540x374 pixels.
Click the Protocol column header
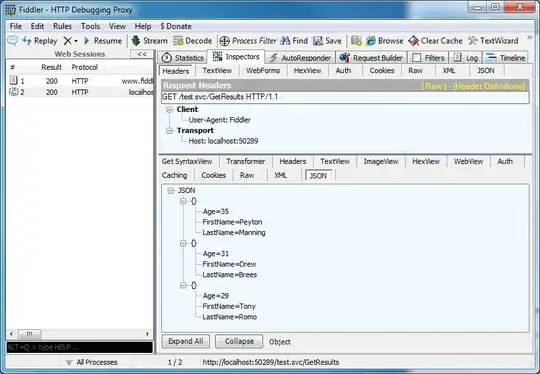tap(84, 67)
